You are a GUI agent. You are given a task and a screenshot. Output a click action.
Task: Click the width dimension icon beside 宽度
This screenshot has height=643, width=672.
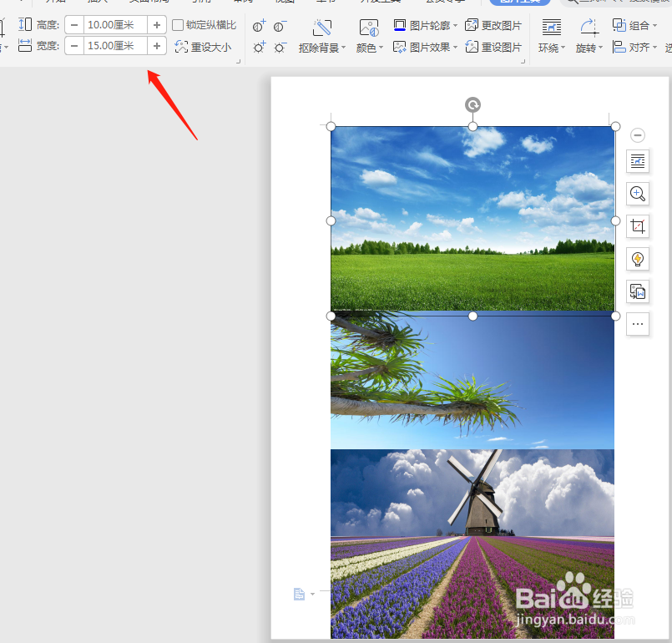[25, 45]
